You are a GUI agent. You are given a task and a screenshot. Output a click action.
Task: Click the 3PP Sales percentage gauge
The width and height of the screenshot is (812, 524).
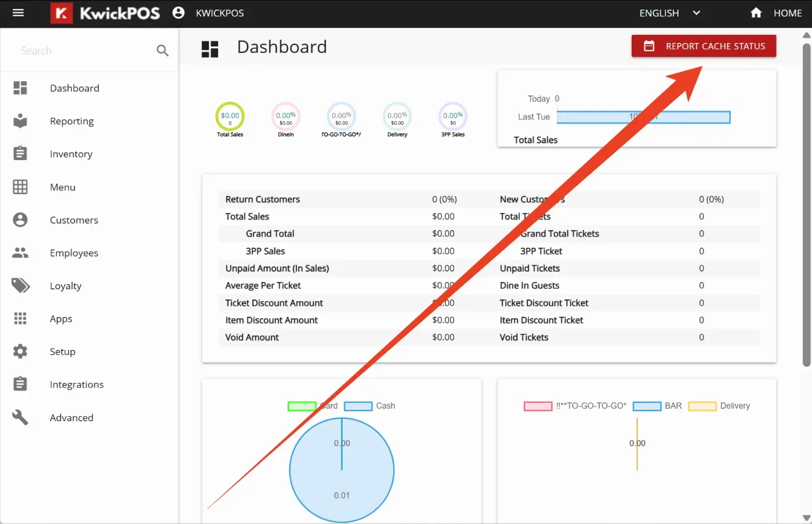453,116
